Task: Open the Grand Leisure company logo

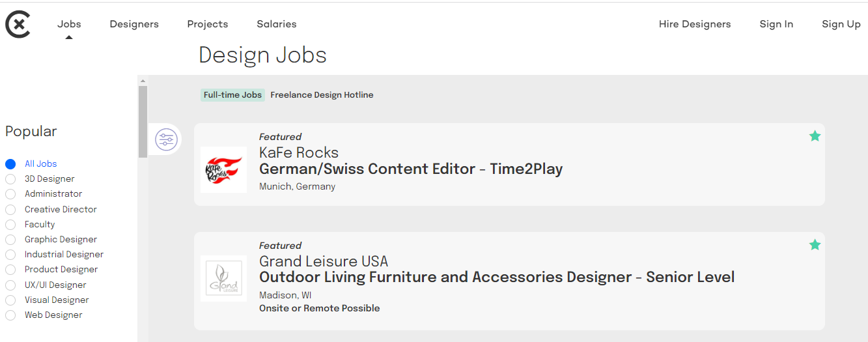Action: pos(223,278)
